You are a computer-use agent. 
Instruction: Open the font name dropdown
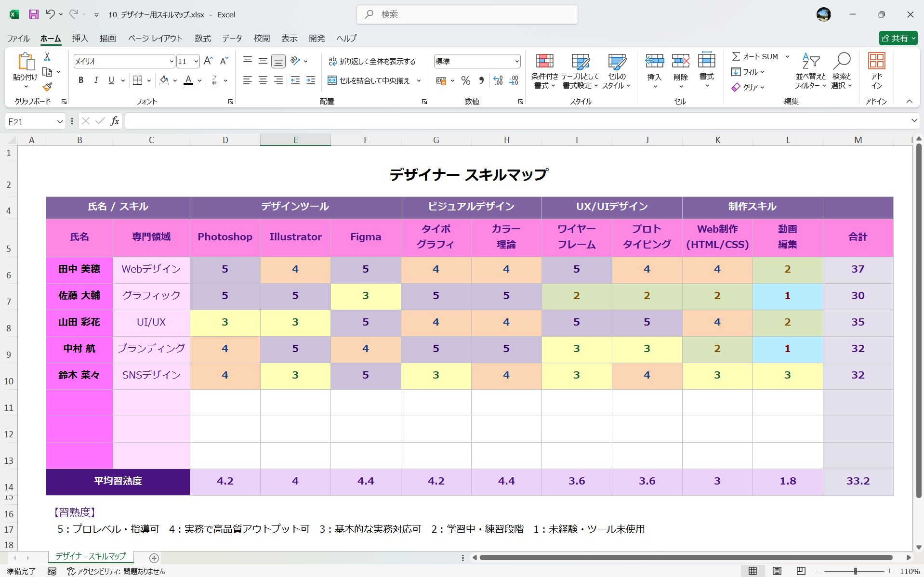tap(171, 61)
